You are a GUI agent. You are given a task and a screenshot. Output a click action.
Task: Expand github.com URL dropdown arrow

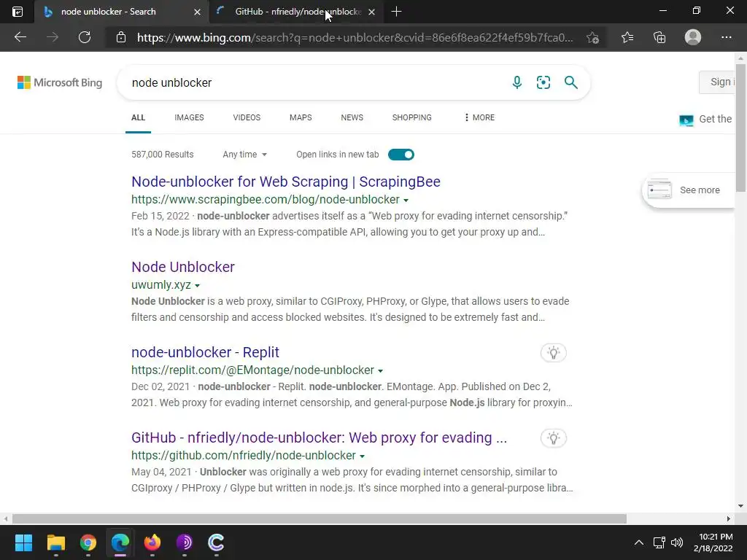(x=362, y=456)
